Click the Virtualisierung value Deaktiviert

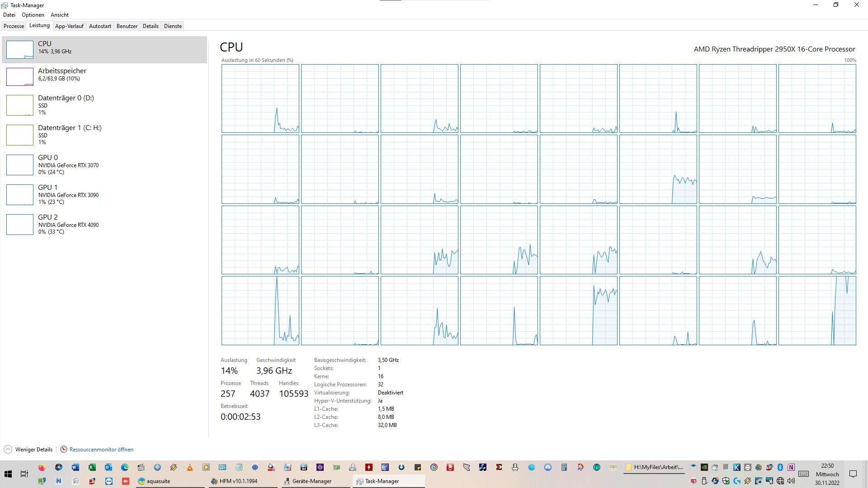pos(390,393)
